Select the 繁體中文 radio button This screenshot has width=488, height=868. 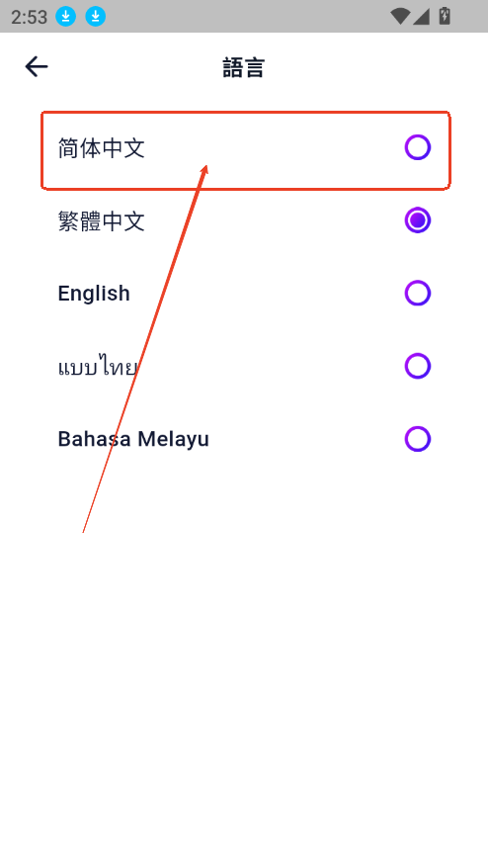(418, 220)
